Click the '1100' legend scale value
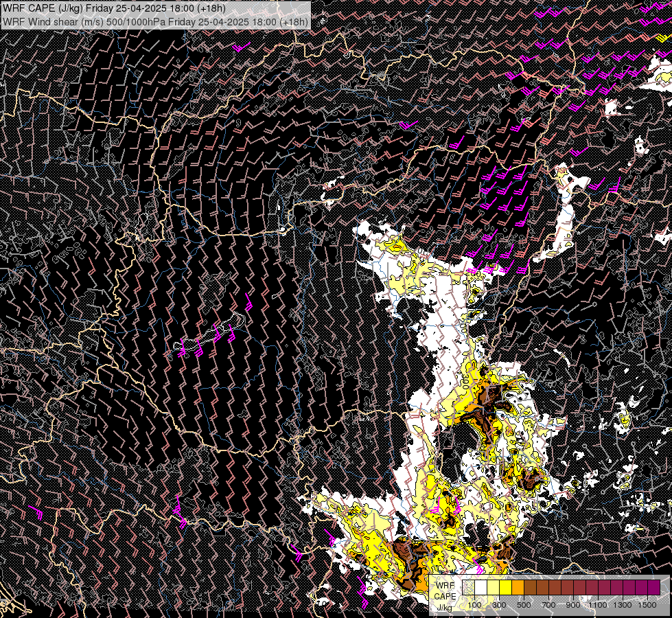672x618 pixels. tap(598, 605)
